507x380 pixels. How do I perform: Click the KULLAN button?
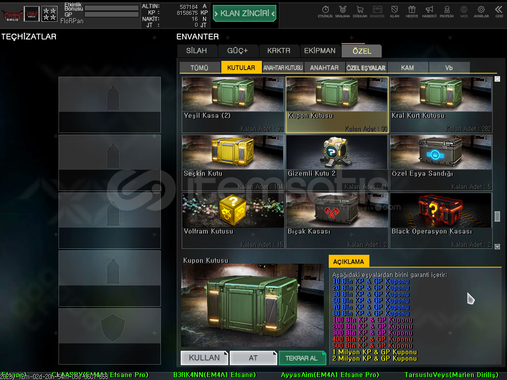coord(204,358)
